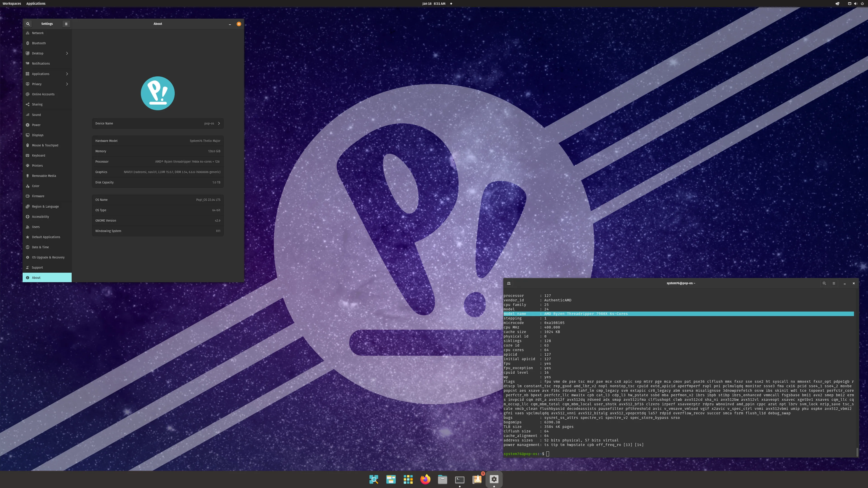Open the clock and calendar in top bar

tap(434, 3)
